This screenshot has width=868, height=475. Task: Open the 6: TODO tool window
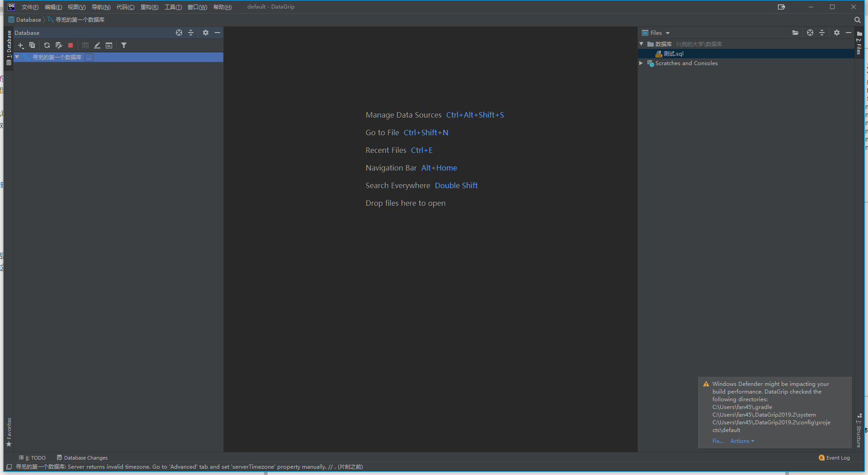(32, 458)
